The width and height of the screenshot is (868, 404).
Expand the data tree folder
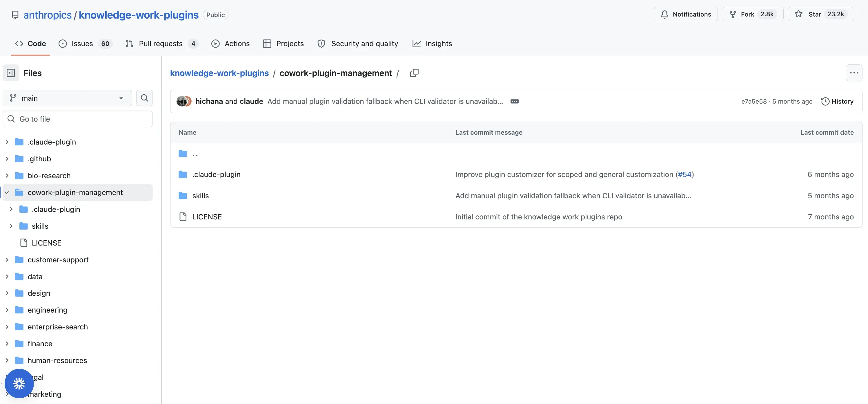[x=7, y=277]
